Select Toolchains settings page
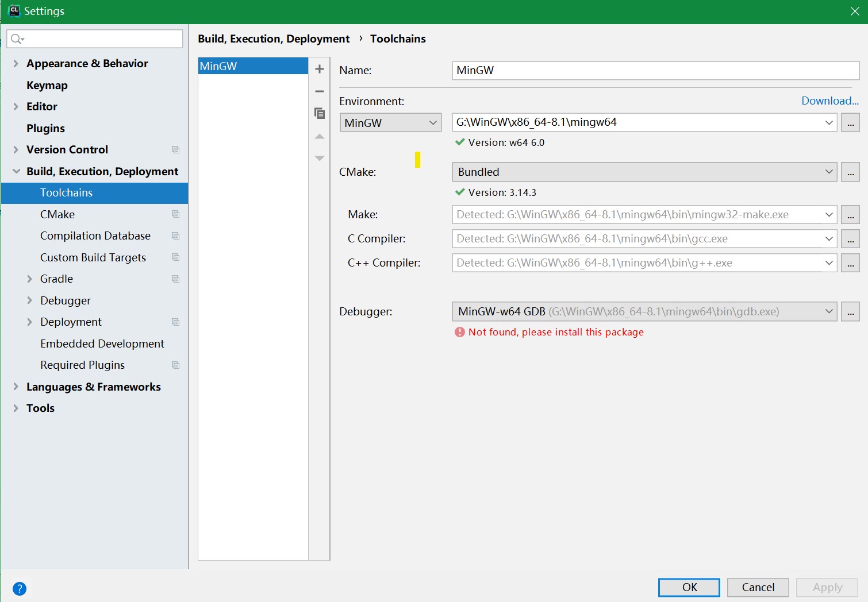 95,193
